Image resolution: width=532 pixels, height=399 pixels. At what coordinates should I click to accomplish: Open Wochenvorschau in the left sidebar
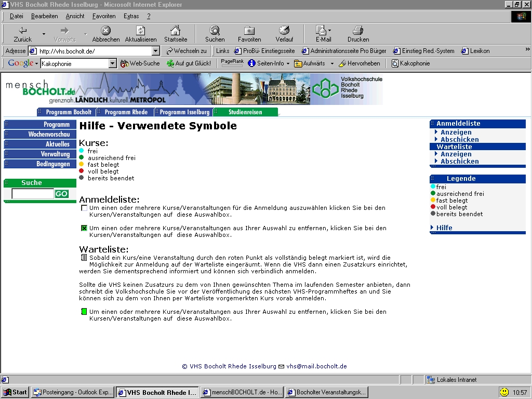click(x=40, y=134)
